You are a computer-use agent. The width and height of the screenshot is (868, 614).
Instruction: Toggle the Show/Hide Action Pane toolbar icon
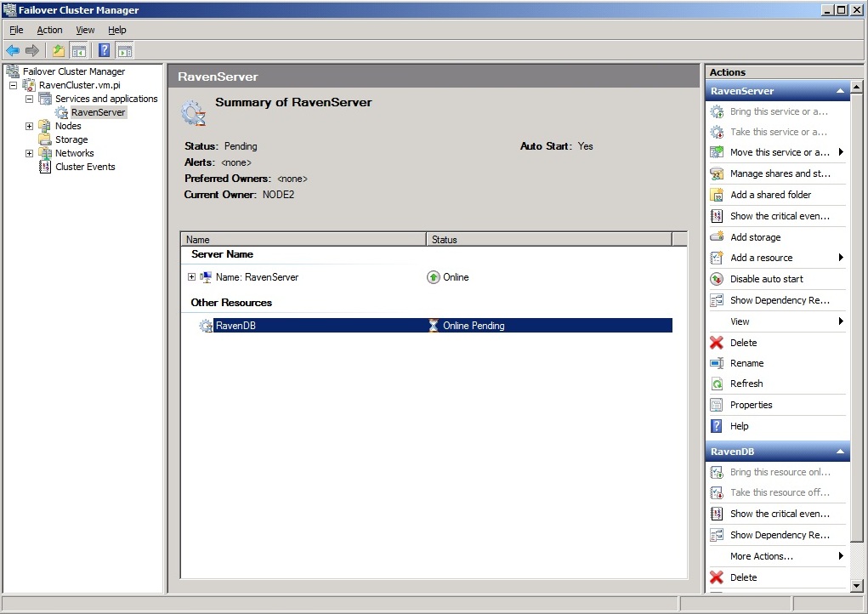click(125, 51)
